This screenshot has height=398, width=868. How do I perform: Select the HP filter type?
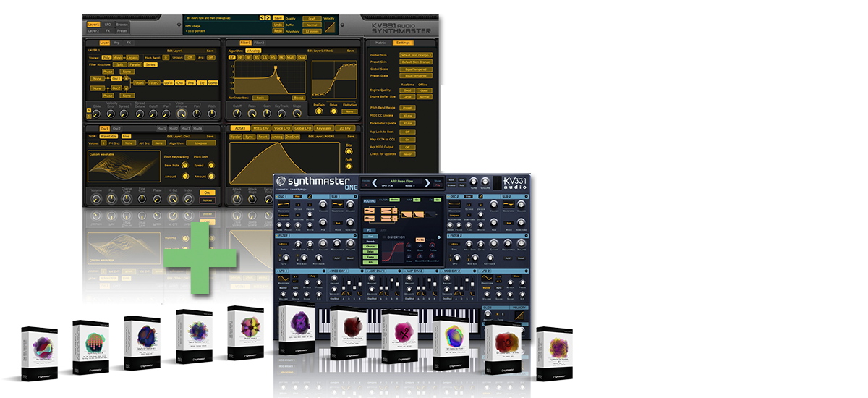click(x=242, y=56)
